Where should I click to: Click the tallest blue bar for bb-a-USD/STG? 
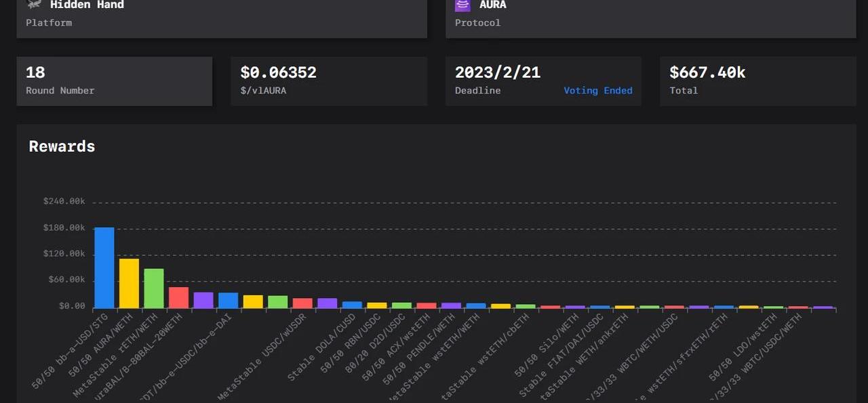104,268
